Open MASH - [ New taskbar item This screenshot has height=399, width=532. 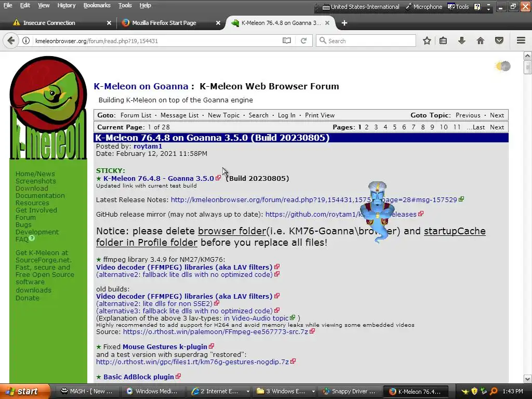pos(86,391)
